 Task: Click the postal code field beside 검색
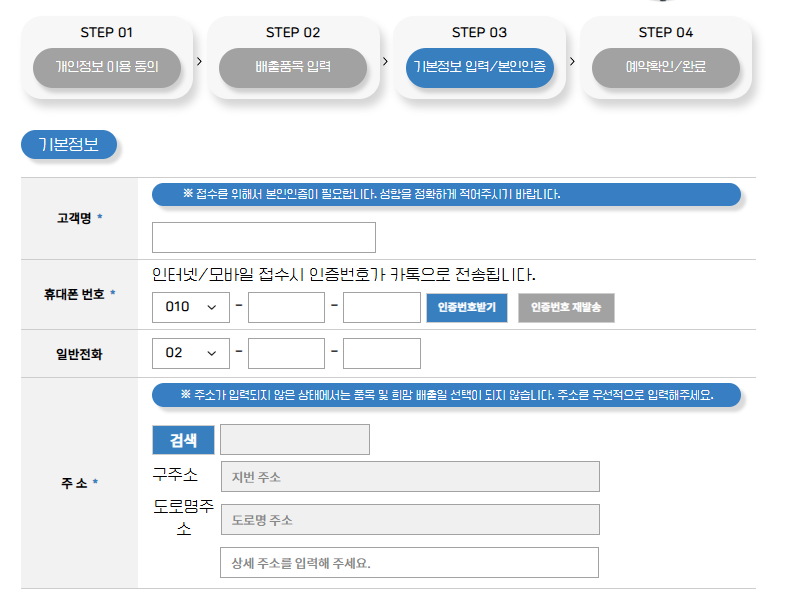point(295,439)
